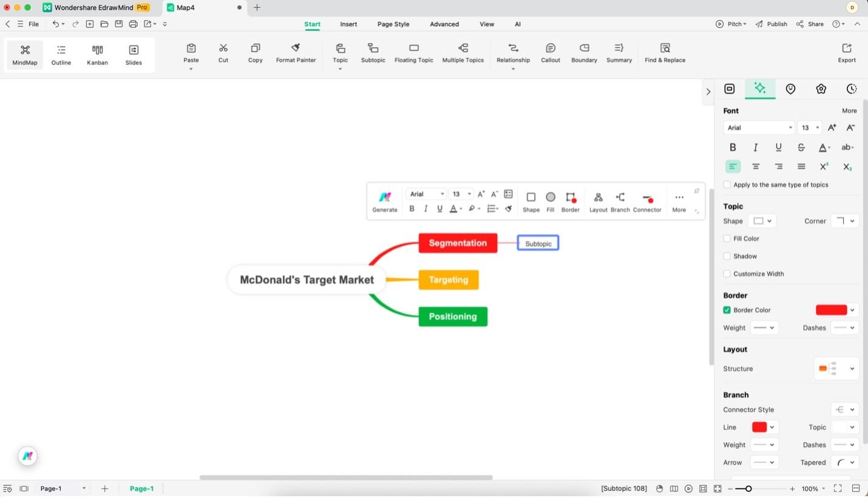The width and height of the screenshot is (868, 498).
Task: Open the Corner style dropdown
Action: 845,221
